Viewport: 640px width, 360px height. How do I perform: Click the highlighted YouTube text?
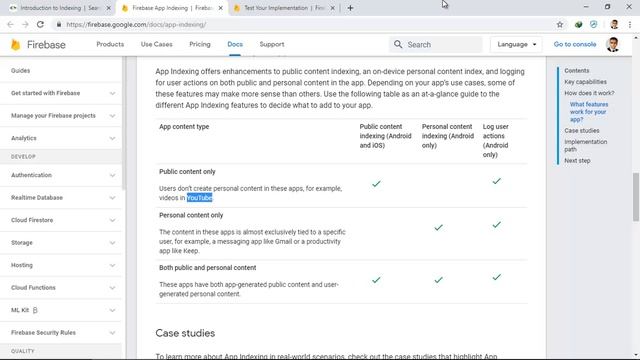click(x=200, y=198)
